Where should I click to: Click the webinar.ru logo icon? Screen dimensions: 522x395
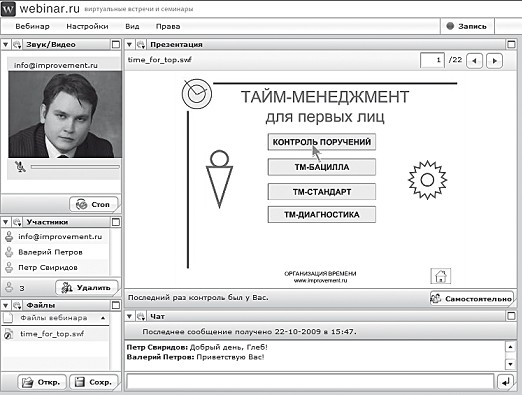(x=8, y=9)
